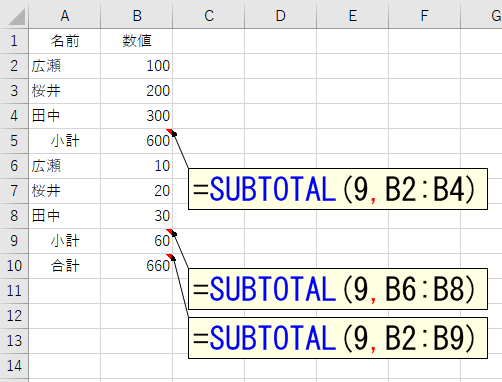Click cell B2 containing 100

coord(137,66)
